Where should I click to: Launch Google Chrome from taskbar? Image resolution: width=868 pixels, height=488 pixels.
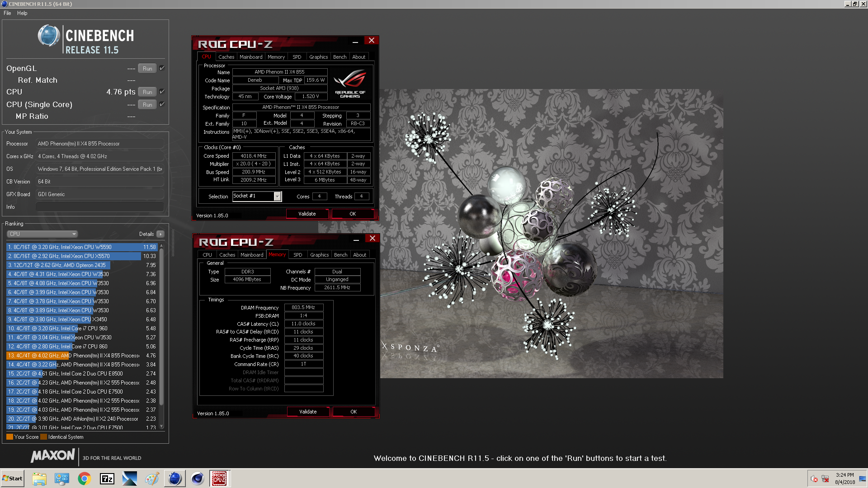tap(85, 479)
